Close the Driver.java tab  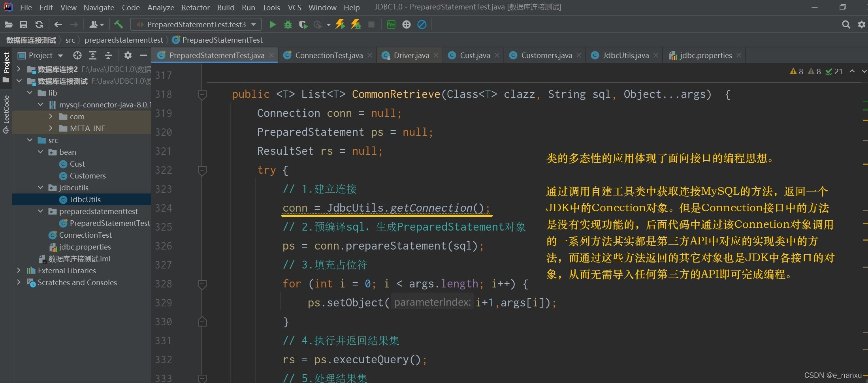click(x=436, y=55)
